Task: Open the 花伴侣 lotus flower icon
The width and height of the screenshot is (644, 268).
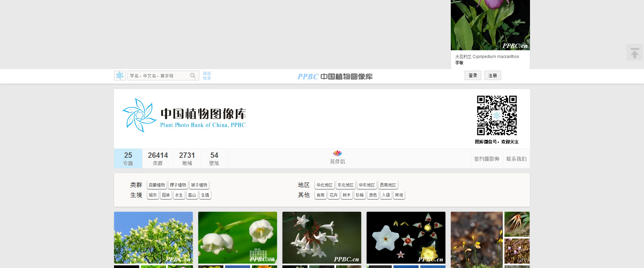Action: click(x=337, y=154)
